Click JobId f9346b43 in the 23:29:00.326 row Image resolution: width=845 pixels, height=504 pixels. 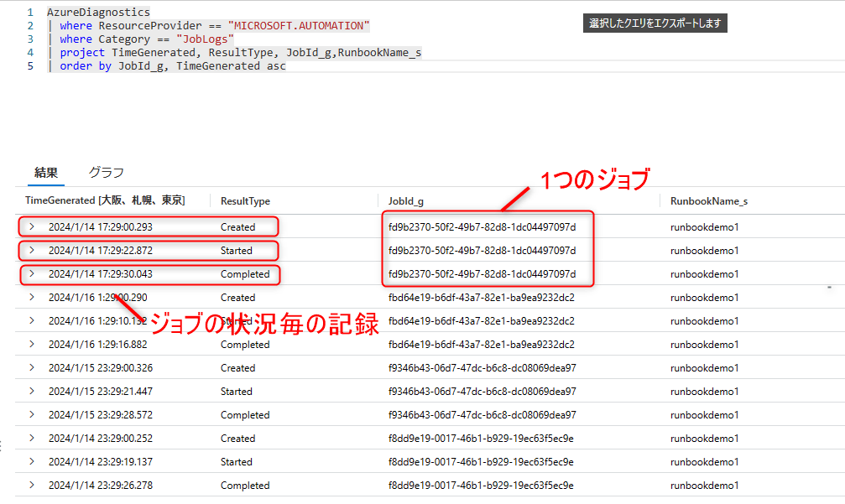coord(482,368)
